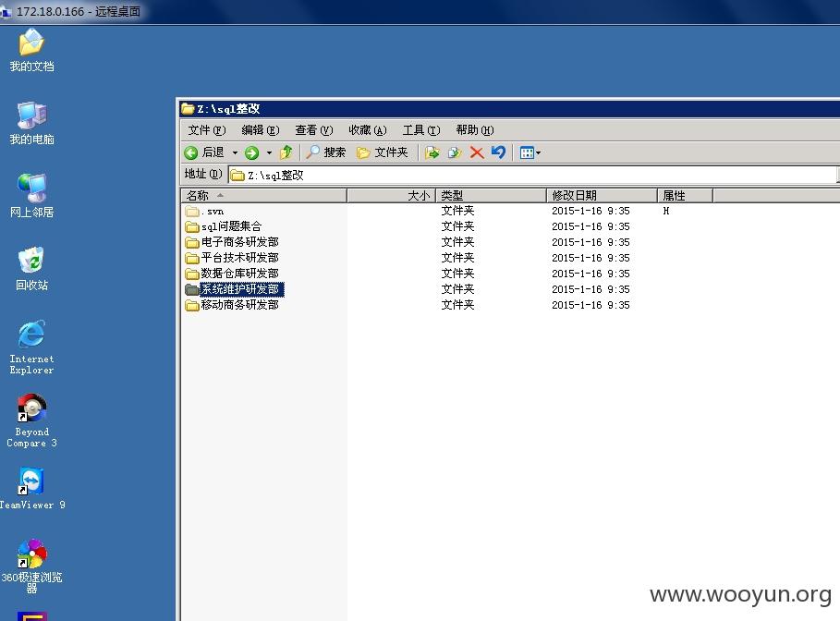Sort by the 类型 column header

tap(491, 196)
